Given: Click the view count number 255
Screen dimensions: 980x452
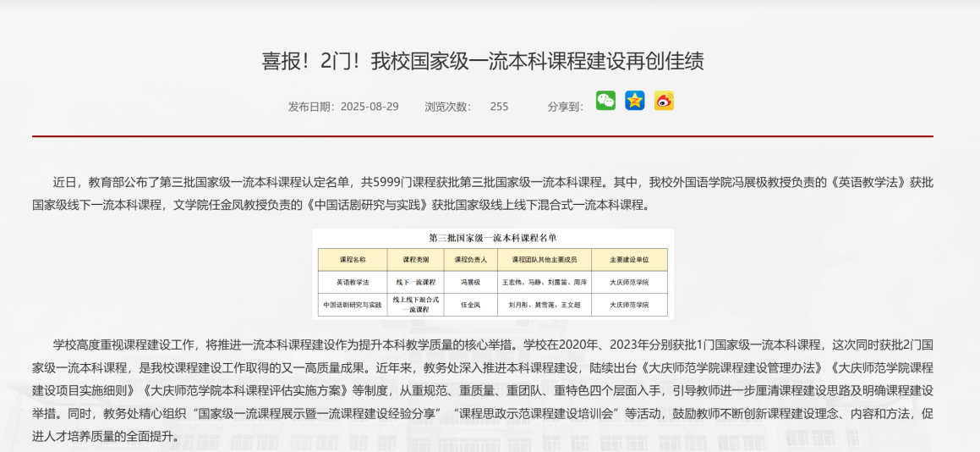Looking at the screenshot, I should (499, 107).
